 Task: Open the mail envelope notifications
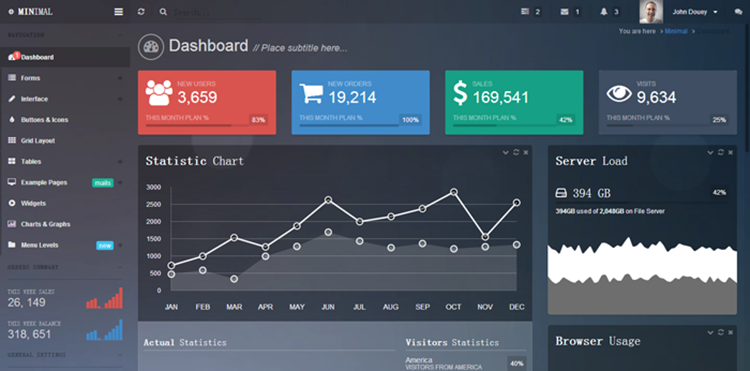tap(564, 12)
